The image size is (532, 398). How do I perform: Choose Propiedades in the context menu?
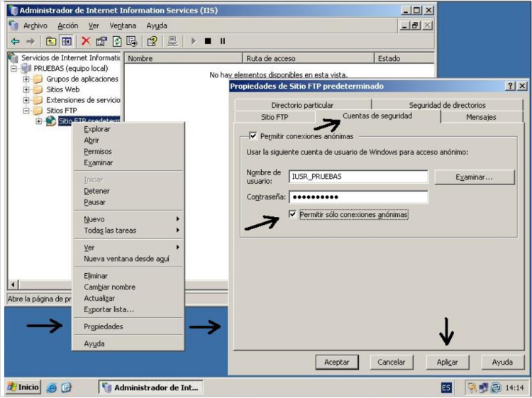[129, 326]
